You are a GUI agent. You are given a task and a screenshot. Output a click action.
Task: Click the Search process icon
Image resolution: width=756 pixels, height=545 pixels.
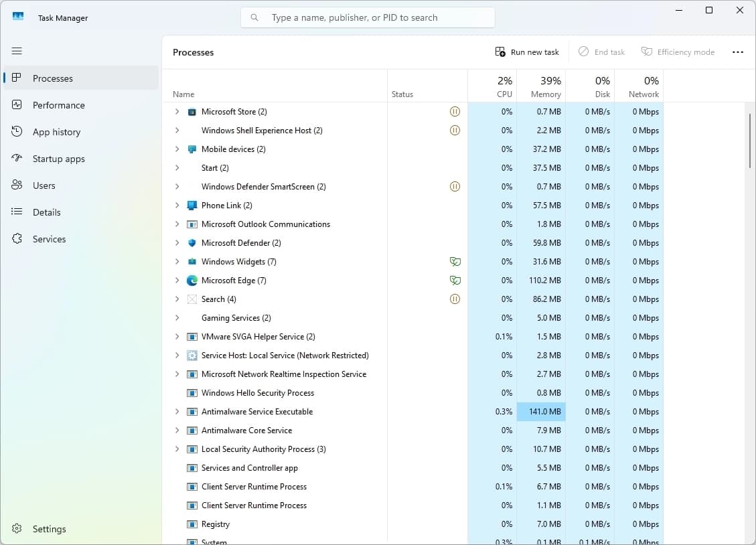192,299
